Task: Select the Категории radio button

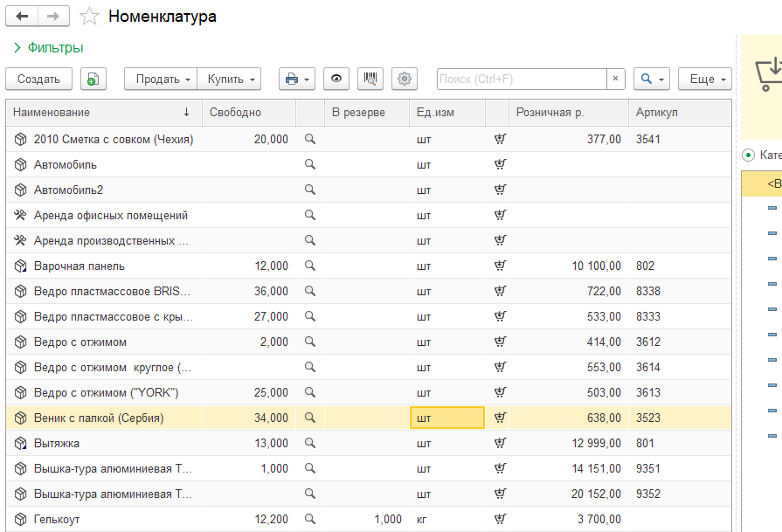Action: [x=748, y=155]
